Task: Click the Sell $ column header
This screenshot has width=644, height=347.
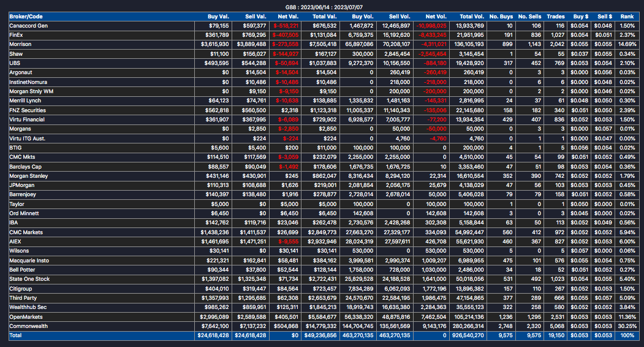Action: [x=605, y=17]
